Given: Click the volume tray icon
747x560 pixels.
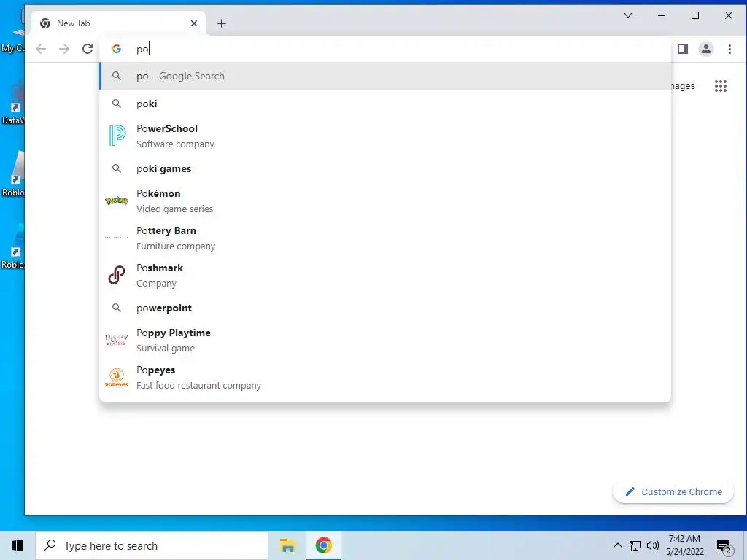Looking at the screenshot, I should 653,545.
